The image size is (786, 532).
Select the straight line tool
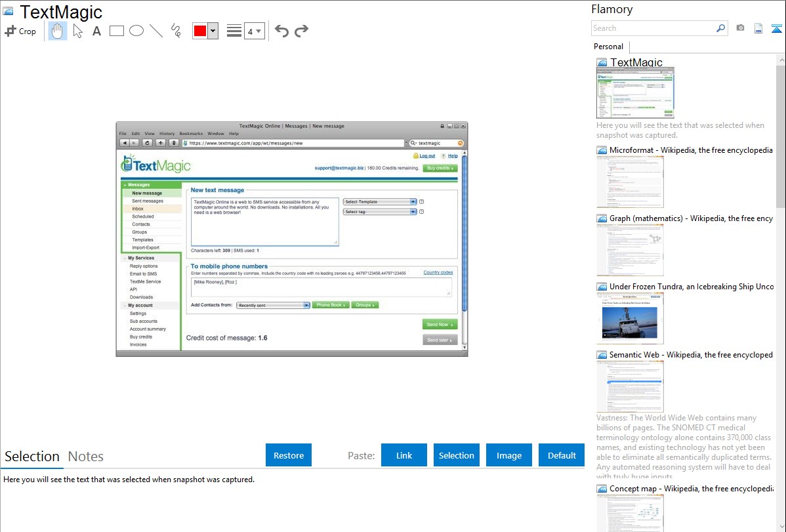156,31
